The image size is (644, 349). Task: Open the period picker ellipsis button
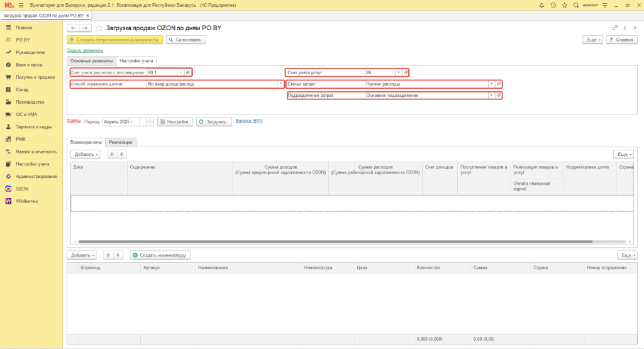coord(143,122)
